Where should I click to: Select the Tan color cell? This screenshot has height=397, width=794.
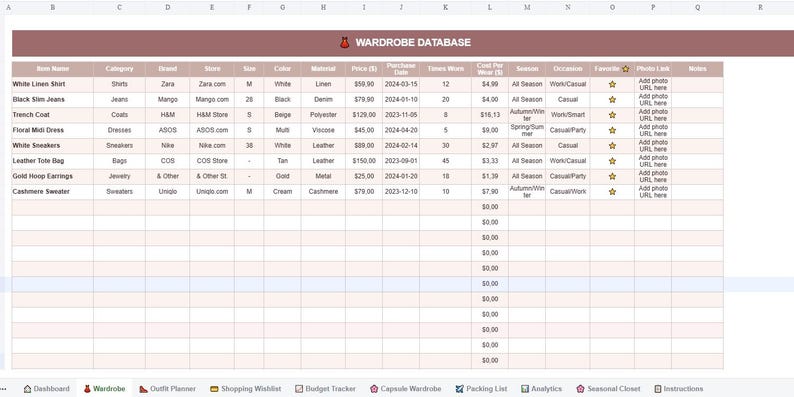283,161
